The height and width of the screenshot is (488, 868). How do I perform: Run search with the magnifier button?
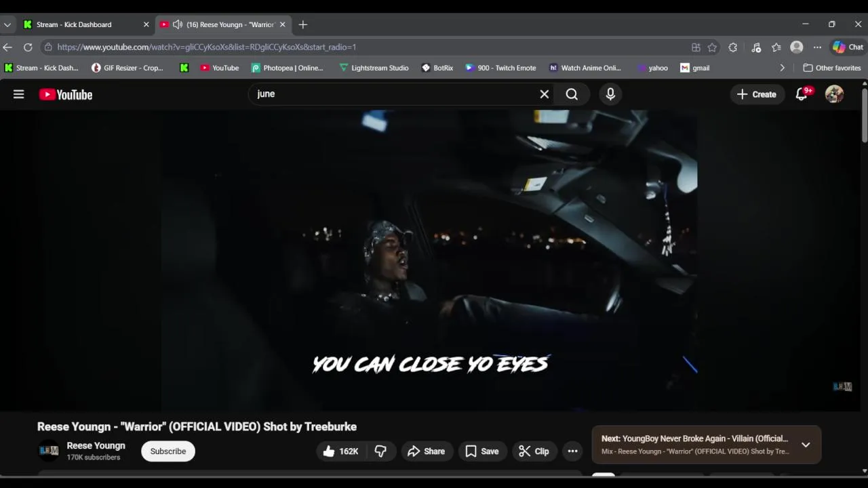click(x=572, y=94)
